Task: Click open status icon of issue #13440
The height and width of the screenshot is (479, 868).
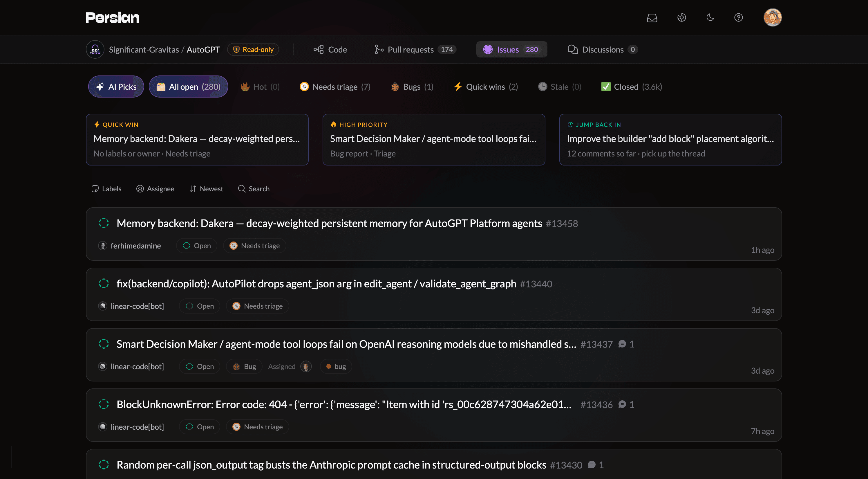Action: 104,284
